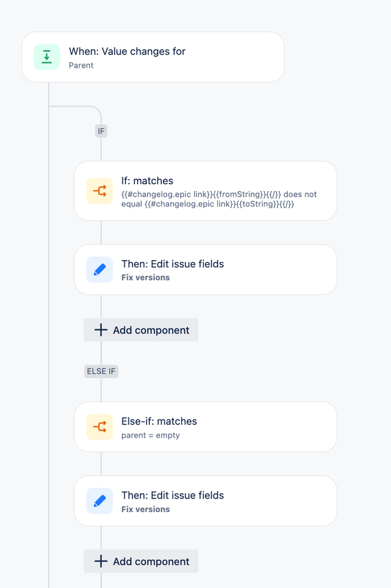Screen dimensions: 391x588
Task: Open first 'Then: Edit issue fields' action title
Action: (x=173, y=264)
